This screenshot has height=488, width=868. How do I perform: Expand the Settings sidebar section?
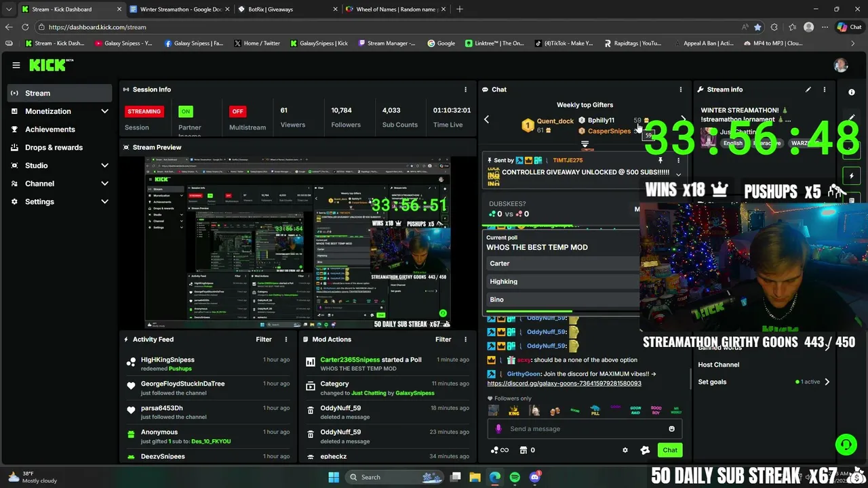[x=104, y=202]
